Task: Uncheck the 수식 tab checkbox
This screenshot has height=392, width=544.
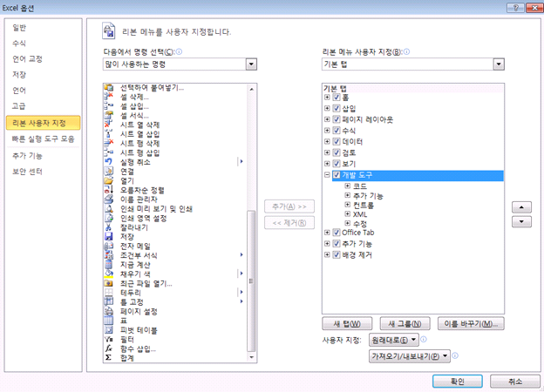Action: pos(337,131)
